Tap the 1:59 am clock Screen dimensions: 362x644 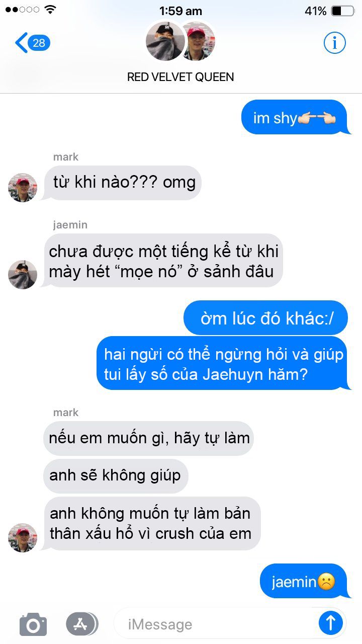click(180, 11)
